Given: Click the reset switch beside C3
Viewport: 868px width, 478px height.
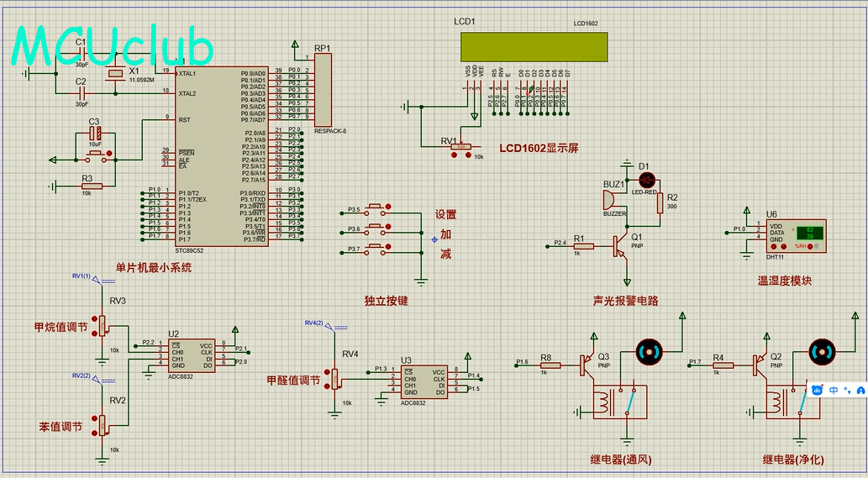Looking at the screenshot, I should point(95,154).
